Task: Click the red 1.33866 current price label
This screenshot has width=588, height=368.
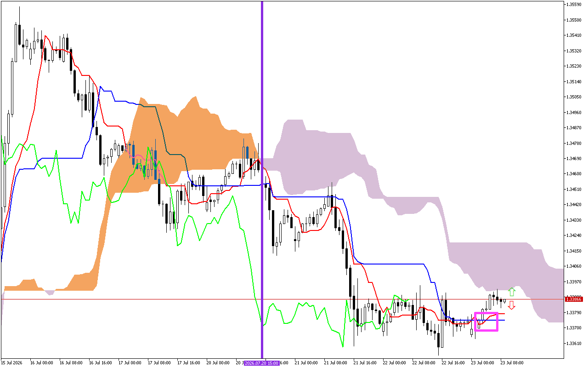Action: pyautogui.click(x=575, y=299)
